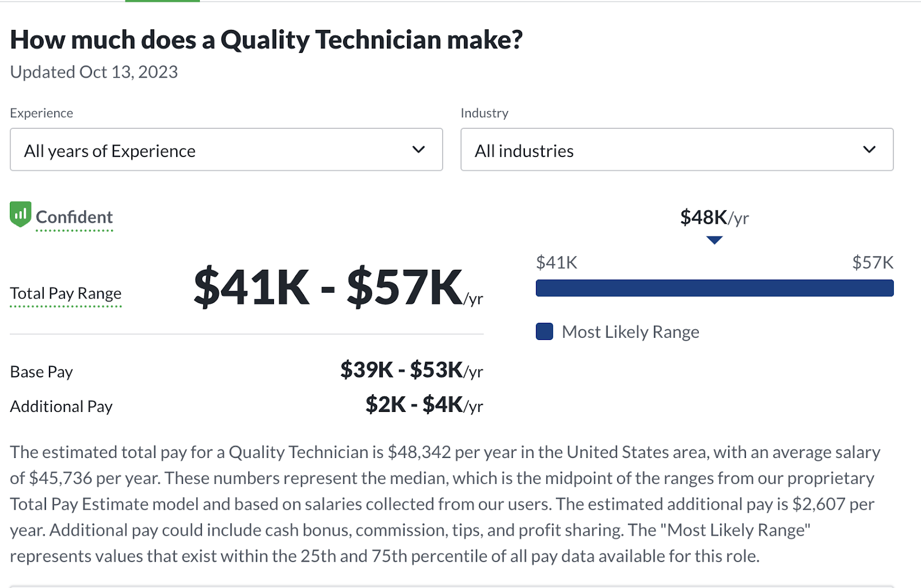Click the small $41K minimum label above the bar
921x588 pixels.
tap(557, 263)
